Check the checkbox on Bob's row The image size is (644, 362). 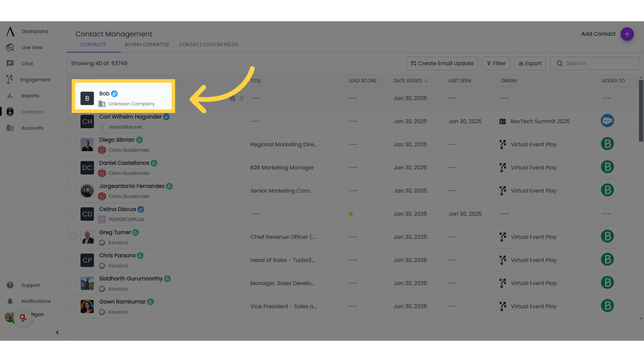73,98
